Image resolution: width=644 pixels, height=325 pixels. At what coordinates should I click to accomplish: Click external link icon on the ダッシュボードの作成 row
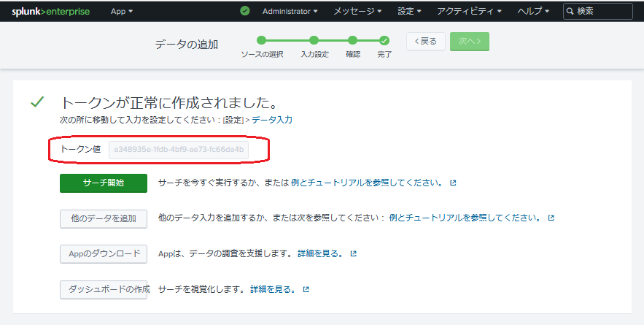pos(306,290)
